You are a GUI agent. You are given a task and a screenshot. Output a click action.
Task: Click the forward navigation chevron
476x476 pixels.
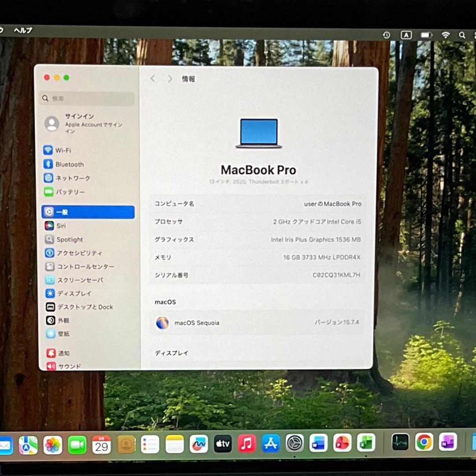tap(170, 78)
